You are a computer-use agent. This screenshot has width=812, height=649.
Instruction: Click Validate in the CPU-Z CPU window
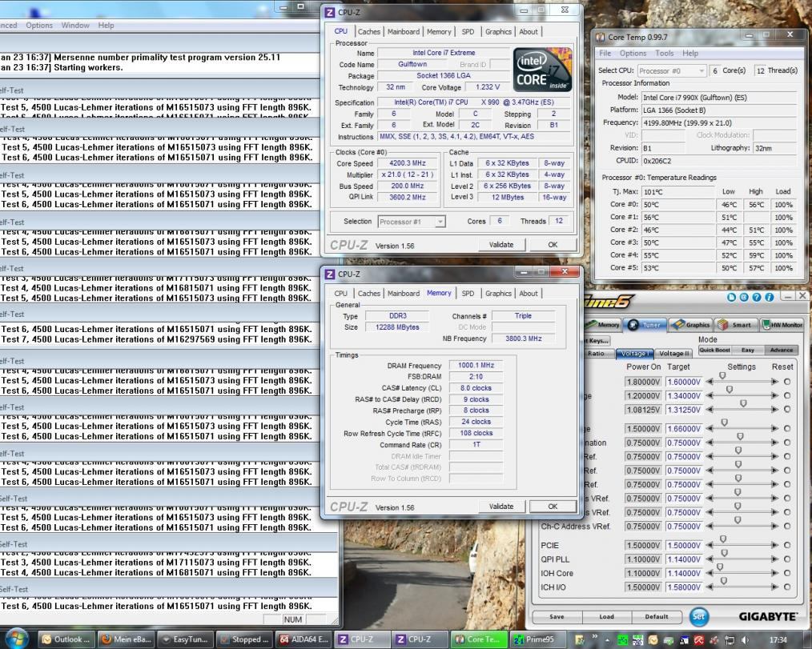tap(500, 245)
